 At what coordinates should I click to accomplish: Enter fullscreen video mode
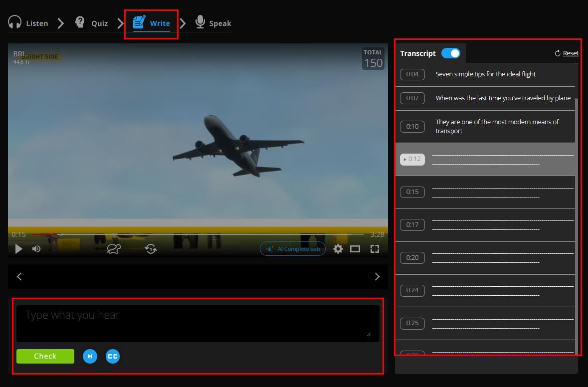click(375, 249)
